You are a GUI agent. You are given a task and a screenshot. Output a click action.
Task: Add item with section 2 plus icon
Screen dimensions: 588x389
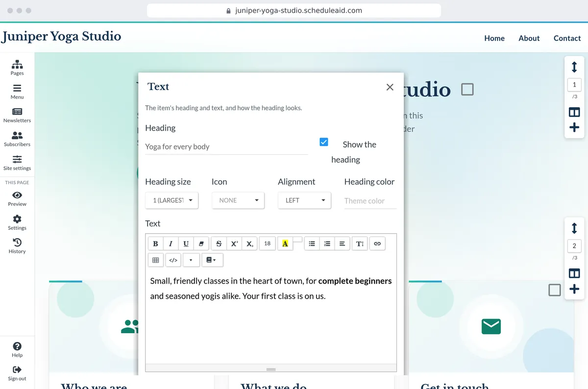click(x=574, y=289)
